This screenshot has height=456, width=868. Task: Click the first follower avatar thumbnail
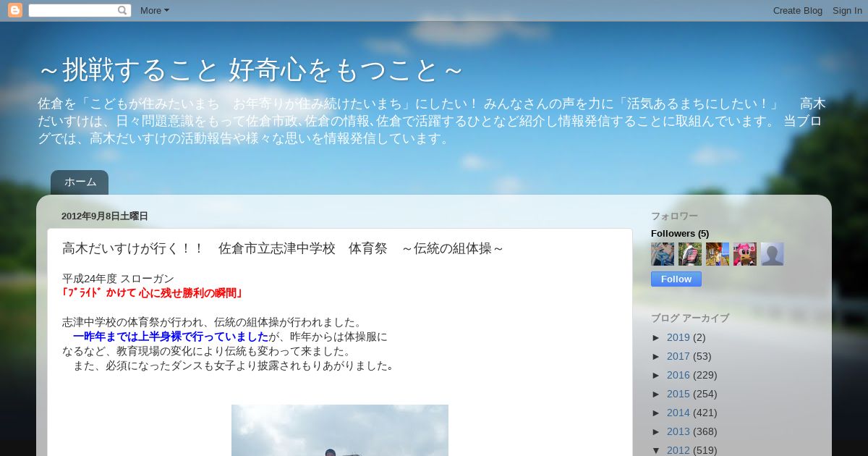(x=663, y=254)
